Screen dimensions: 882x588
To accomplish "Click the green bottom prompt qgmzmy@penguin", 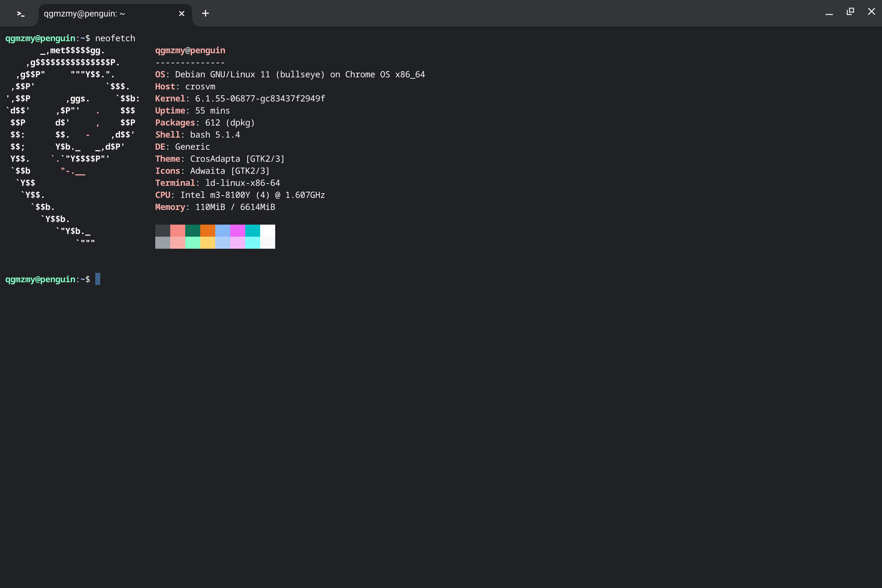I will 40,280.
